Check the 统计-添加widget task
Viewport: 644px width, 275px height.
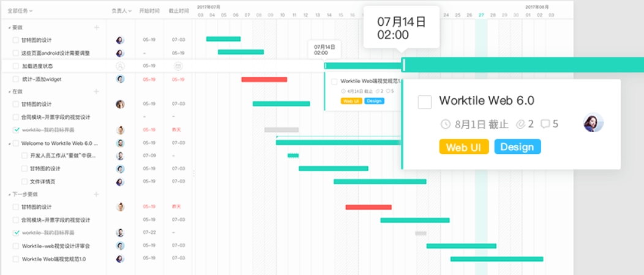pyautogui.click(x=15, y=79)
